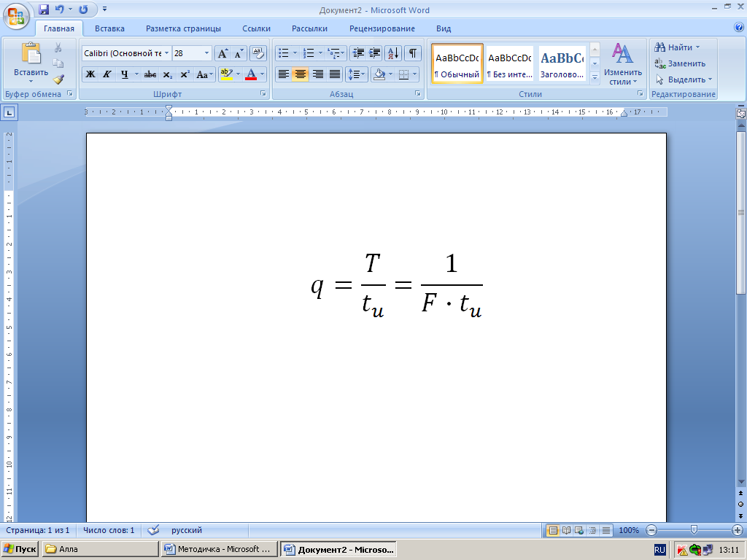Screen dimensions: 747x560
Task: Switch to the Вставка tab
Action: 109,28
